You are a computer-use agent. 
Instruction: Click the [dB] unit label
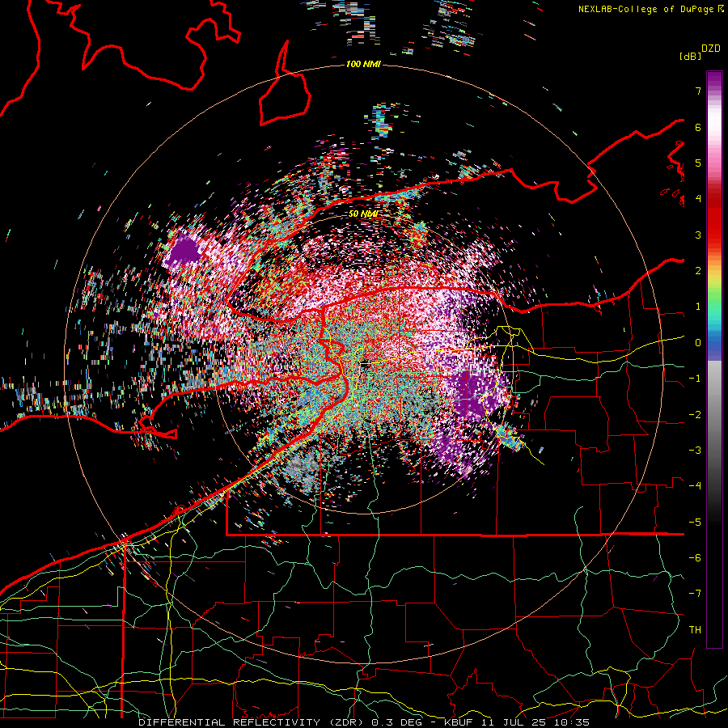[690, 56]
